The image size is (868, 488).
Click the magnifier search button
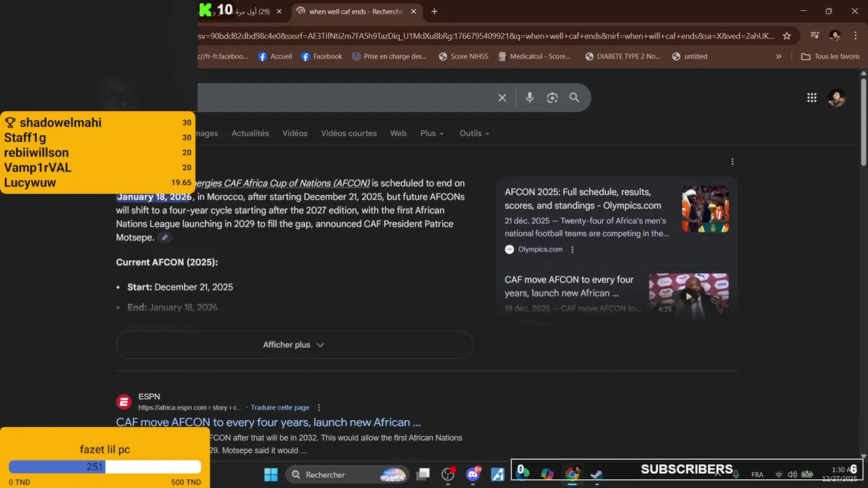point(574,98)
